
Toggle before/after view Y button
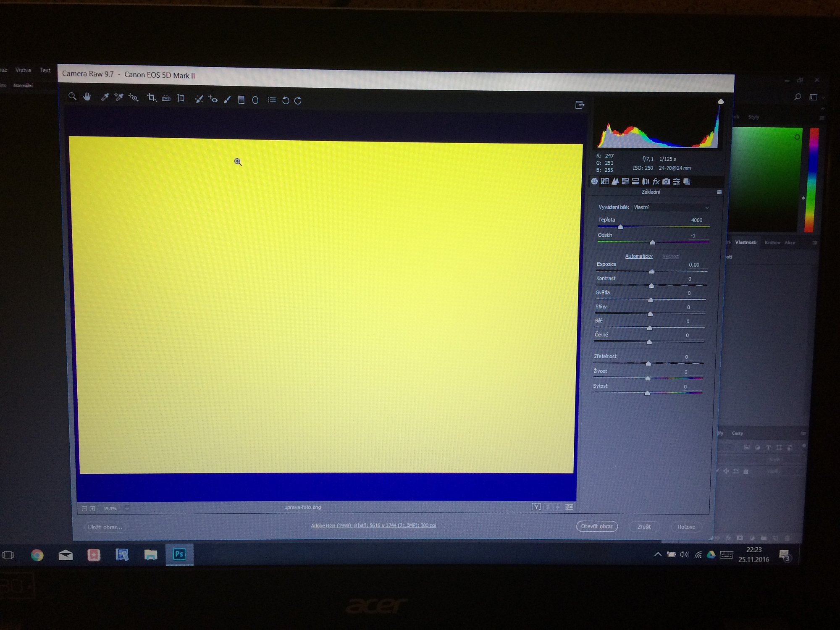click(x=536, y=507)
